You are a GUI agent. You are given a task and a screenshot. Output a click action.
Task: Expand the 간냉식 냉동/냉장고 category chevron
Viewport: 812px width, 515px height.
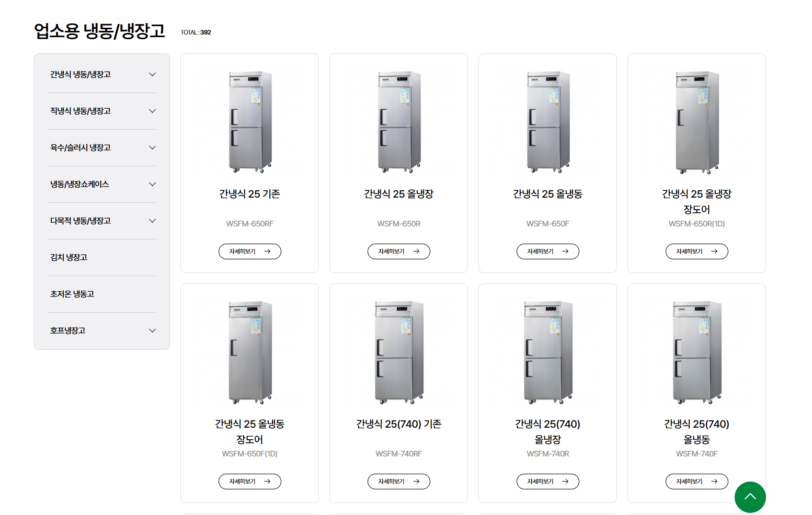(153, 74)
